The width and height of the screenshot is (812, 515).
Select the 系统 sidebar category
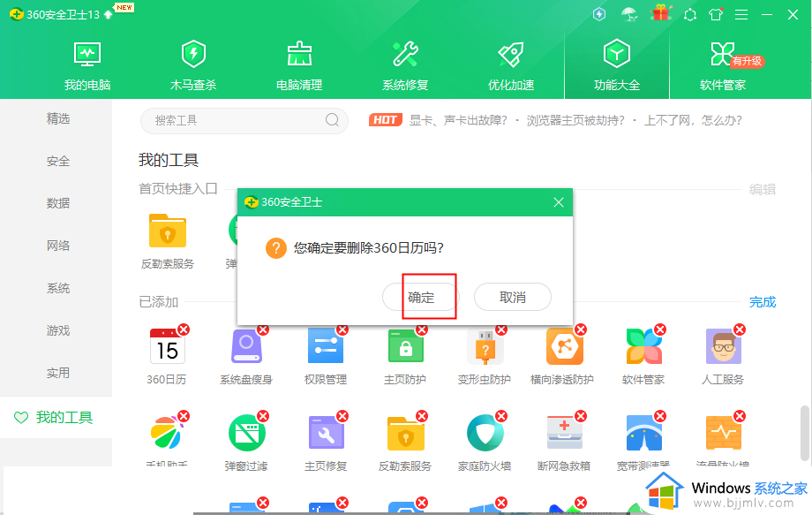(58, 288)
